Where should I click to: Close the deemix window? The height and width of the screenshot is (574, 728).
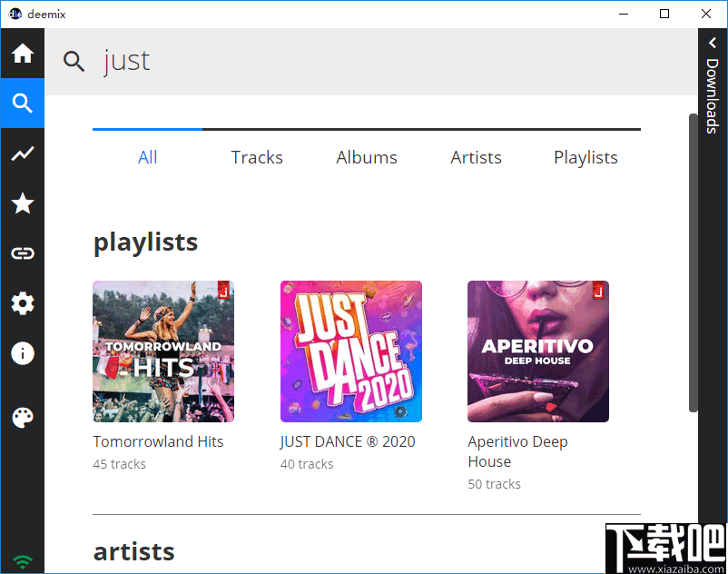[x=705, y=14]
